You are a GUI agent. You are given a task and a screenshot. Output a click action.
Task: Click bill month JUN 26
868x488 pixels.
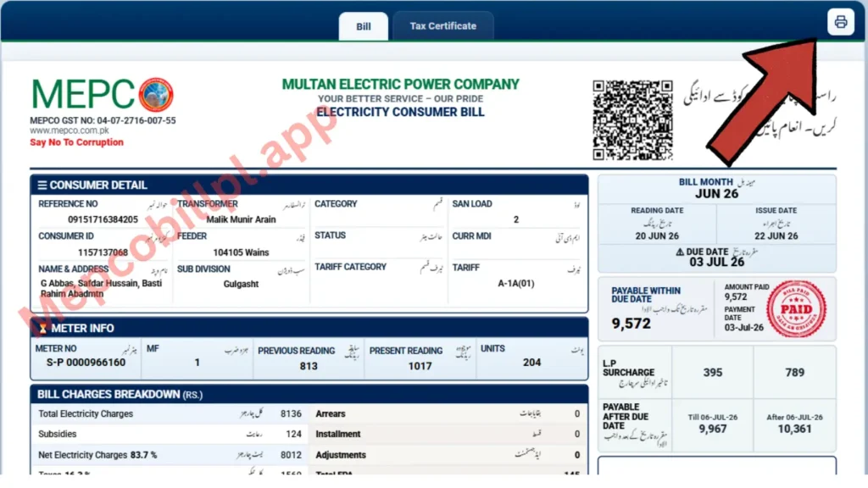(717, 194)
